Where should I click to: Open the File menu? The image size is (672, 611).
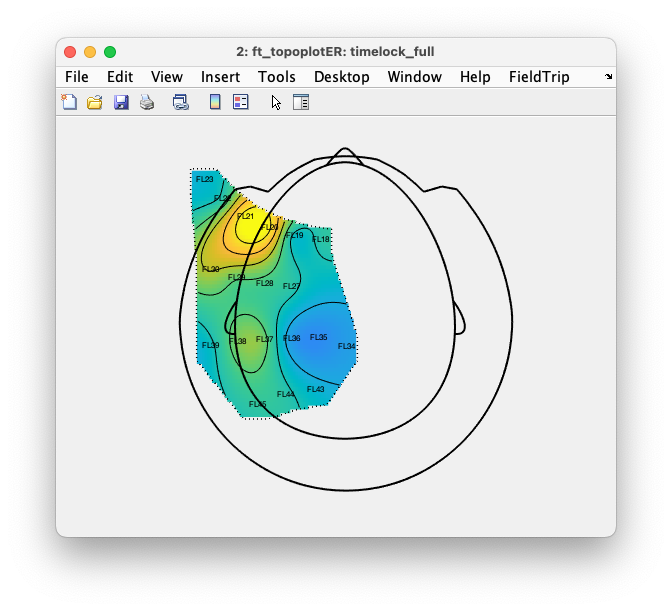tap(77, 77)
